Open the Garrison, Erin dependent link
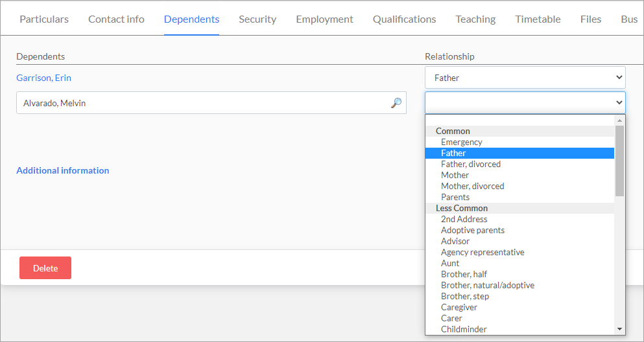 tap(43, 78)
